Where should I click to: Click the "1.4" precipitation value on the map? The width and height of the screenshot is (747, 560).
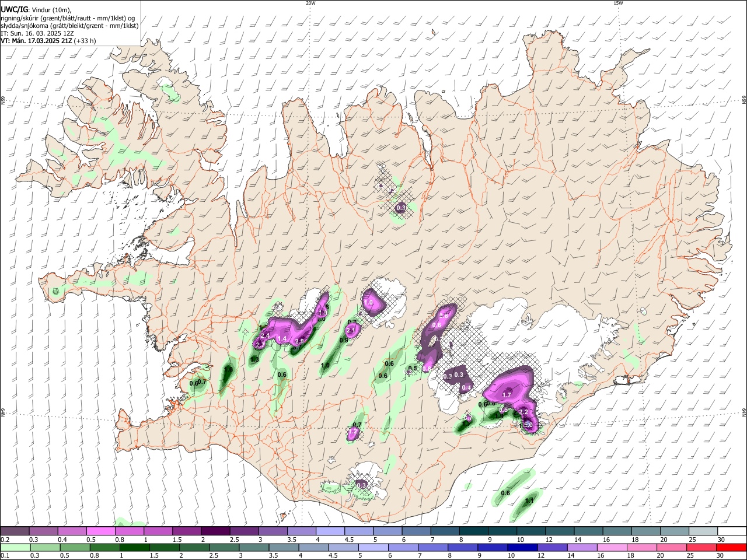coord(282,339)
